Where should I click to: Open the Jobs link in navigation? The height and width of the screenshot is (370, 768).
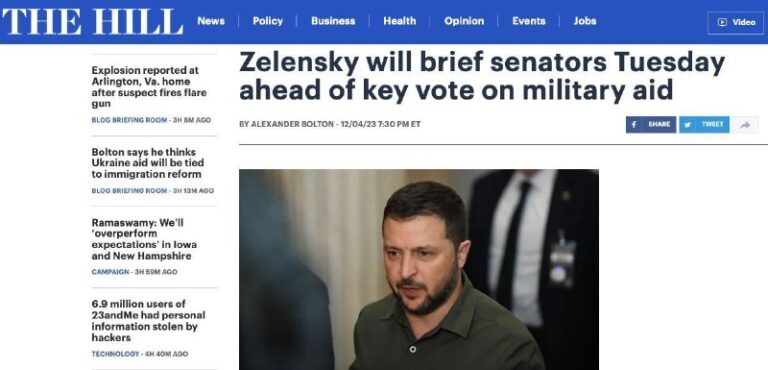(585, 21)
